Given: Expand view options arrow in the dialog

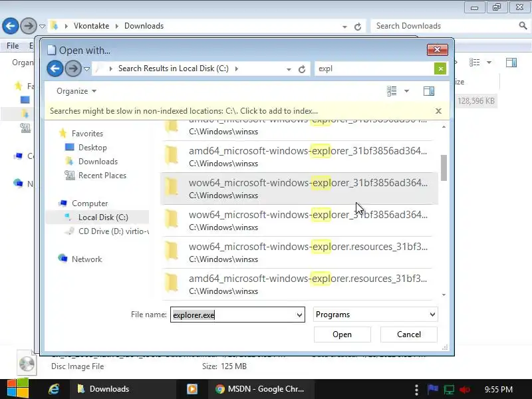Looking at the screenshot, I should (406, 91).
